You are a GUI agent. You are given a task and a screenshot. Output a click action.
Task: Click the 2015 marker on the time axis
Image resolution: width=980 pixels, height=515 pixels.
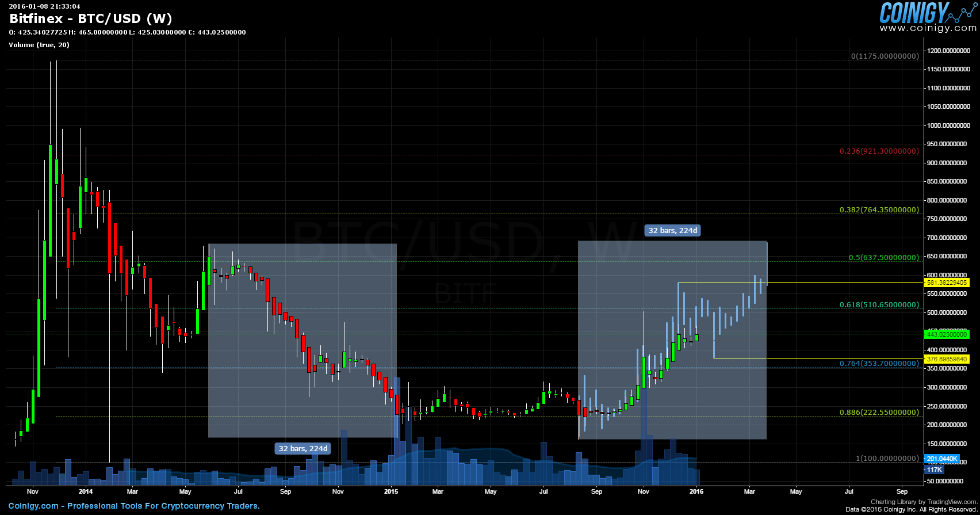pyautogui.click(x=391, y=491)
